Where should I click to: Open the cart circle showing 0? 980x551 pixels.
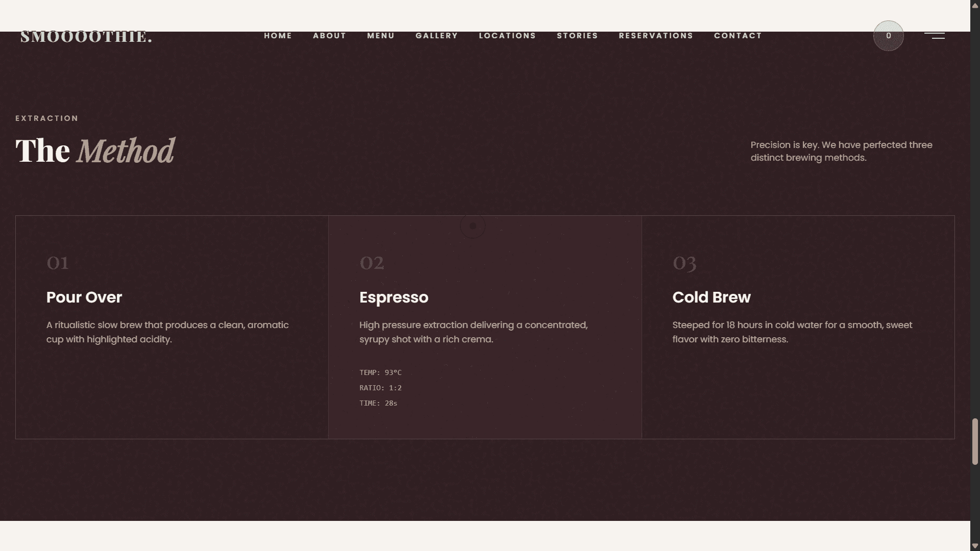point(888,36)
